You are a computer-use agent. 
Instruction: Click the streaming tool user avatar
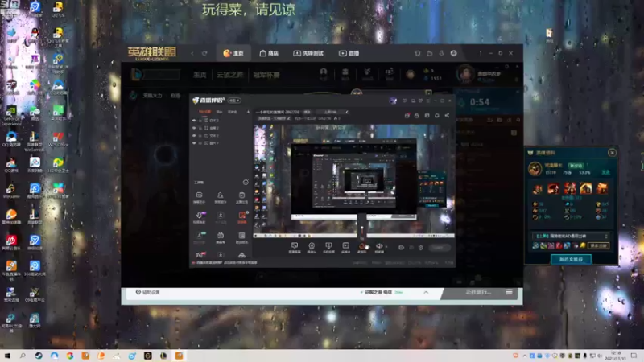click(x=393, y=101)
